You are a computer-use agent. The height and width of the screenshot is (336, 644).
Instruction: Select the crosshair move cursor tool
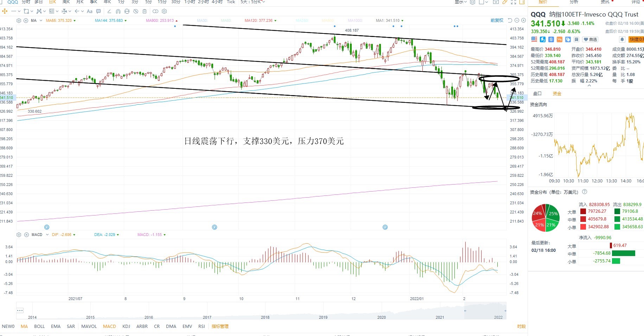click(x=5, y=11)
